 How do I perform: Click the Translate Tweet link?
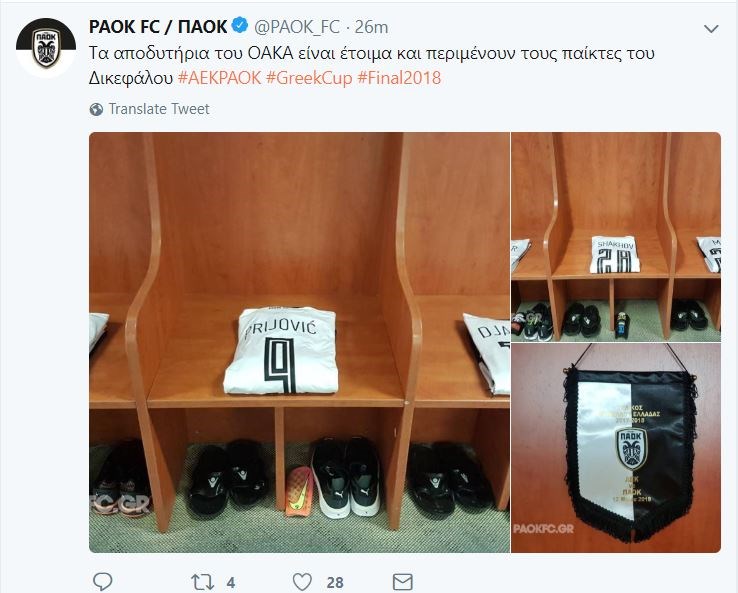click(x=159, y=109)
